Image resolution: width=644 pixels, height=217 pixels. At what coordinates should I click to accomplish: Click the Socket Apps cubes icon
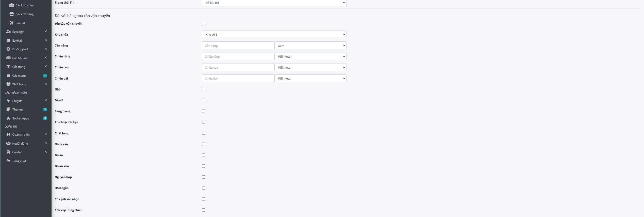point(8,118)
